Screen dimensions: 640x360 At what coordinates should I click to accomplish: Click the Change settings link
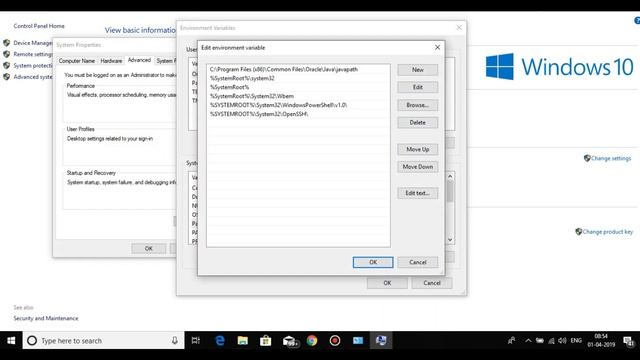click(611, 158)
